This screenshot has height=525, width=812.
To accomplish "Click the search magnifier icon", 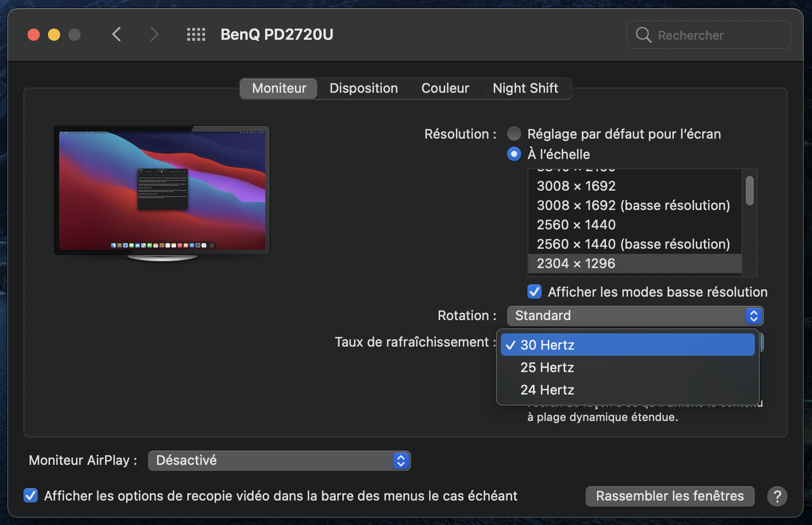I will click(644, 35).
